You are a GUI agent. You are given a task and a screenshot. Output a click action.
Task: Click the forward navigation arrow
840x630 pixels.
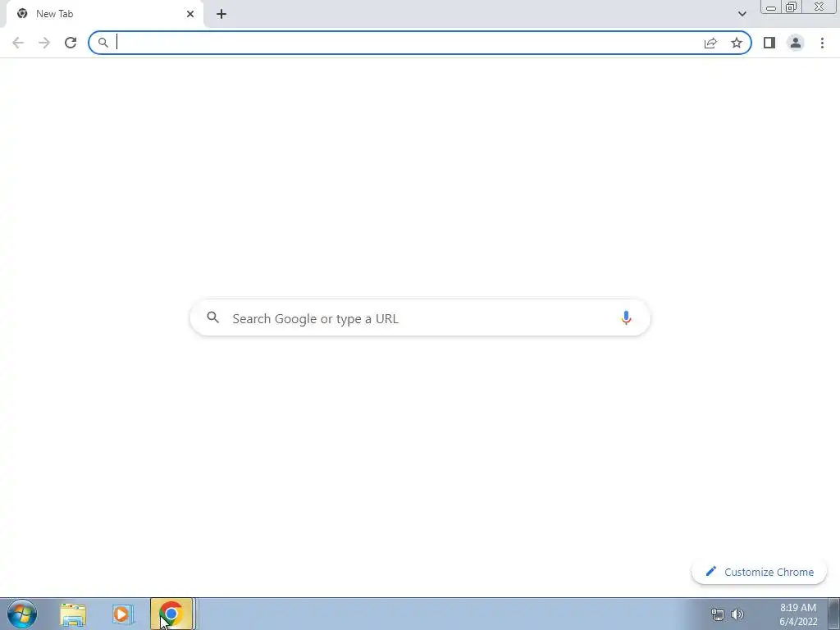click(44, 43)
